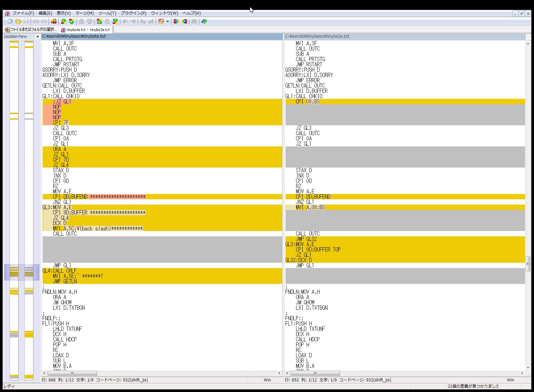Expand the Options icon dropdown arrow
534x392 pixels.
[168, 21]
